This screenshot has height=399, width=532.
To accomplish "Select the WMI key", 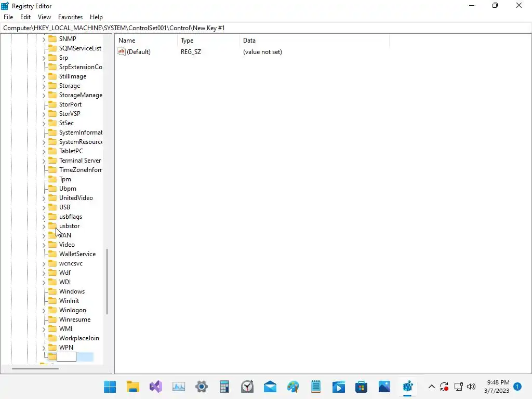I will tap(65, 329).
